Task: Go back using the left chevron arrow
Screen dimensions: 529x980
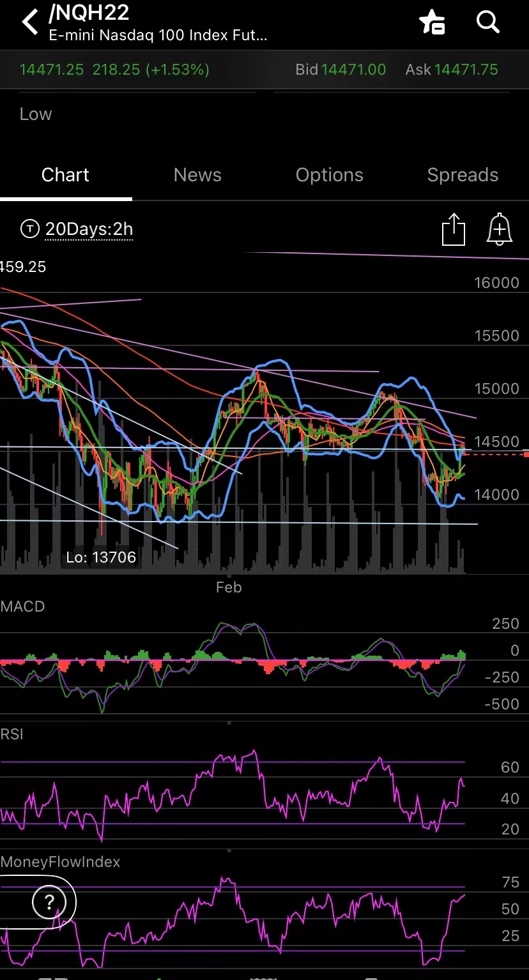Action: click(x=30, y=22)
